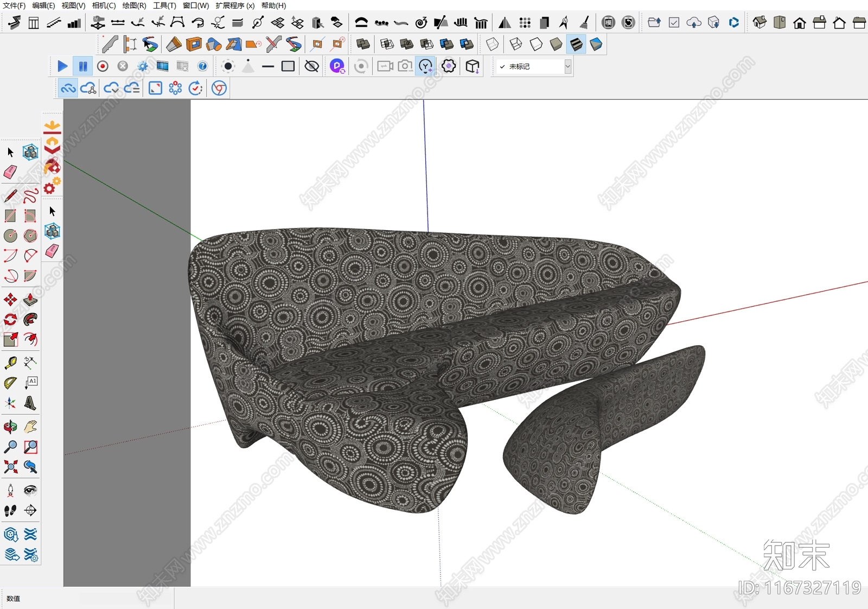The width and height of the screenshot is (868, 609).
Task: Click the gray stop/cancel X button
Action: 123,66
